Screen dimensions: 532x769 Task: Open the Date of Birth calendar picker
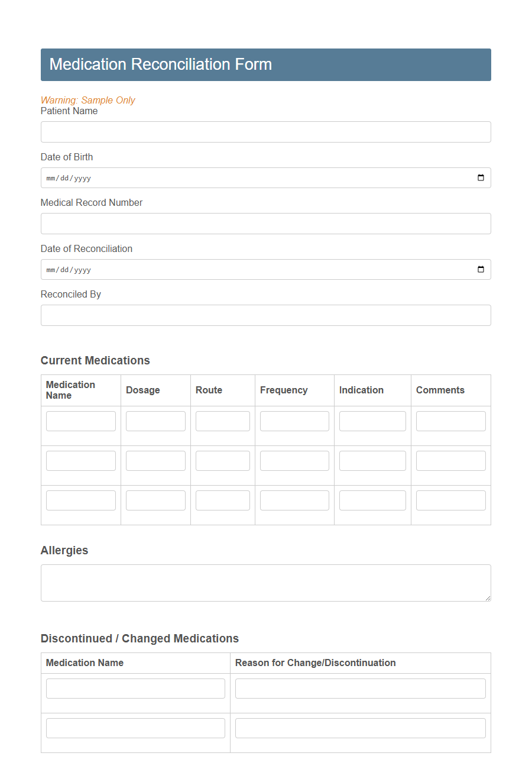(480, 177)
